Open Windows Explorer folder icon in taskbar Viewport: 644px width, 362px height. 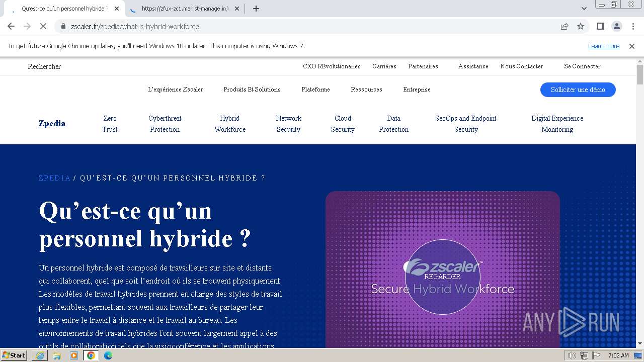pyautogui.click(x=57, y=355)
